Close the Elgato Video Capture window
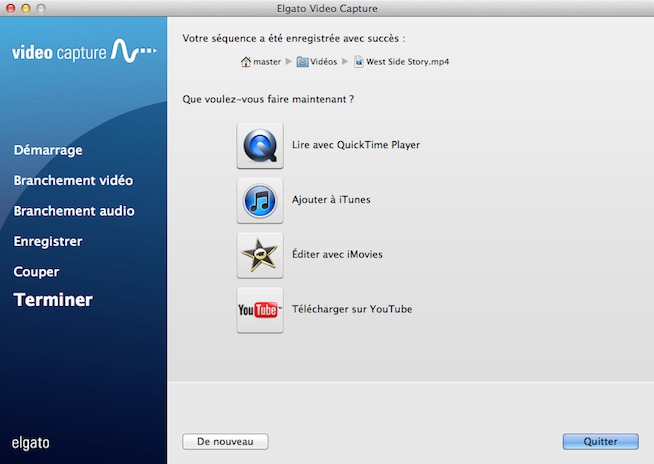Screen dimensions: 654x464 tap(12, 8)
